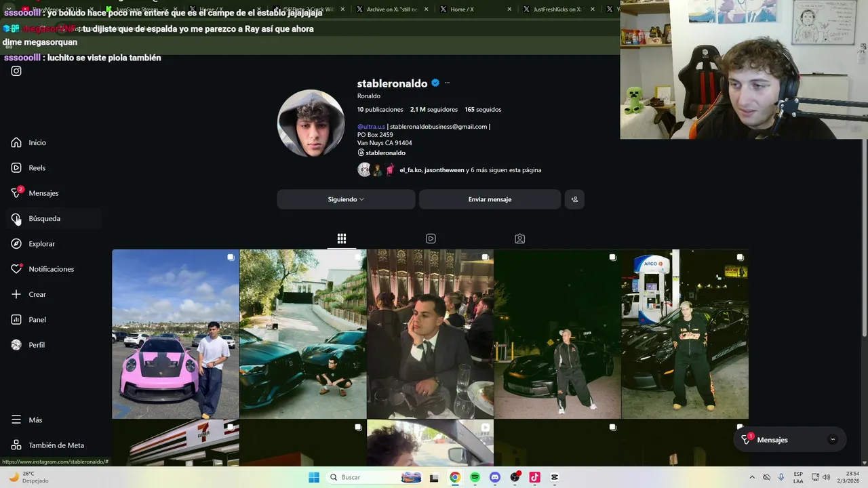
Task: Open the Instagram logo home icon
Action: 16,71
